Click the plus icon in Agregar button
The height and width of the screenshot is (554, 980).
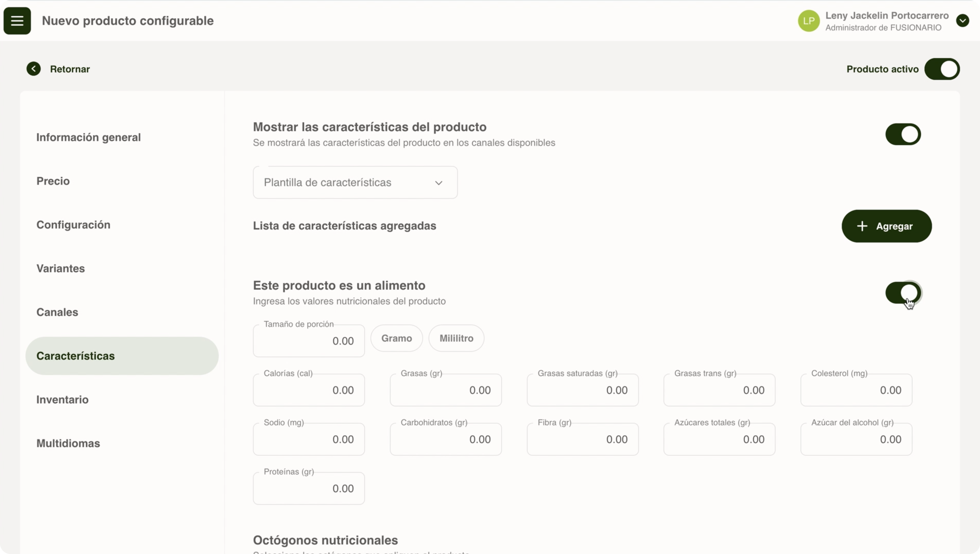(x=862, y=226)
